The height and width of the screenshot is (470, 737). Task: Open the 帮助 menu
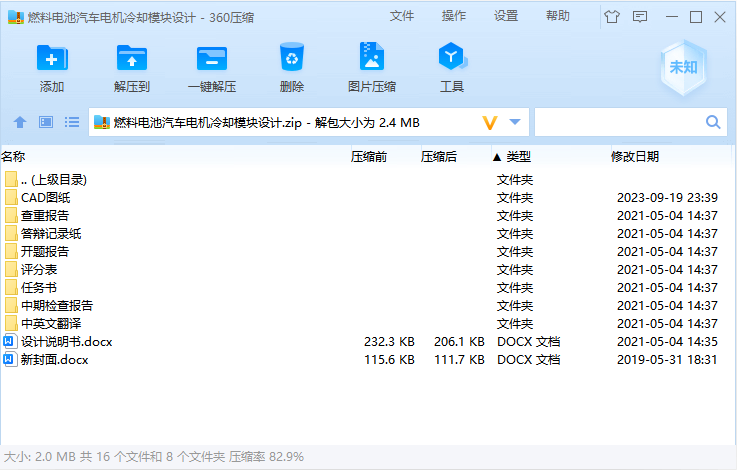click(x=558, y=16)
